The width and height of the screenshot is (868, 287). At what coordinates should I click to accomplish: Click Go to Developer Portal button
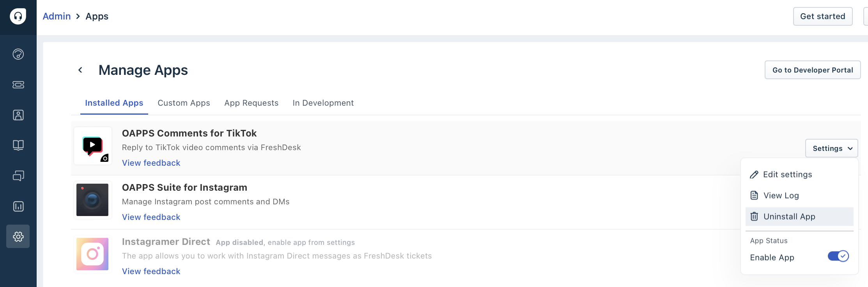pyautogui.click(x=813, y=70)
